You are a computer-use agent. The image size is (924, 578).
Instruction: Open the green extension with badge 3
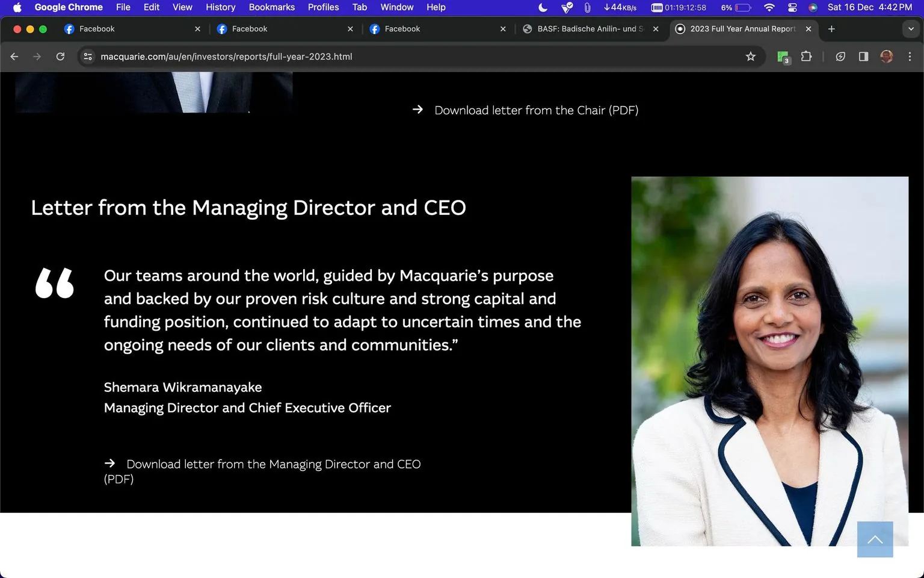(783, 56)
